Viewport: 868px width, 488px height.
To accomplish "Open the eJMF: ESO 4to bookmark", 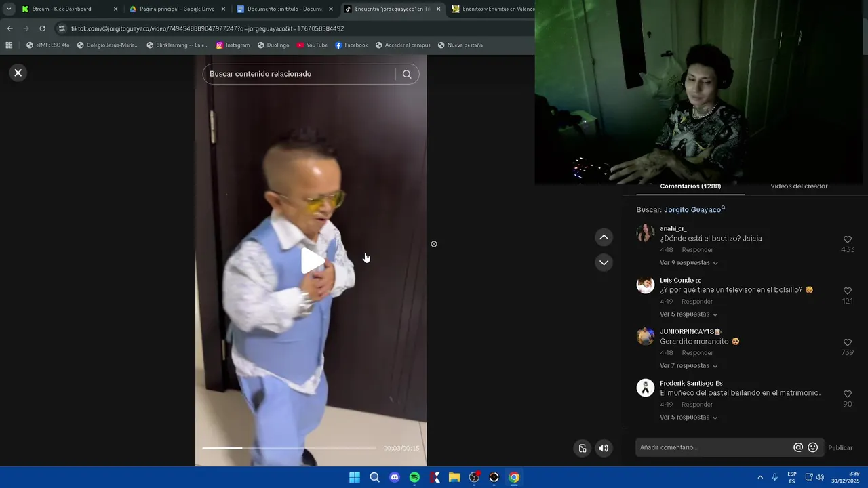I will point(48,45).
